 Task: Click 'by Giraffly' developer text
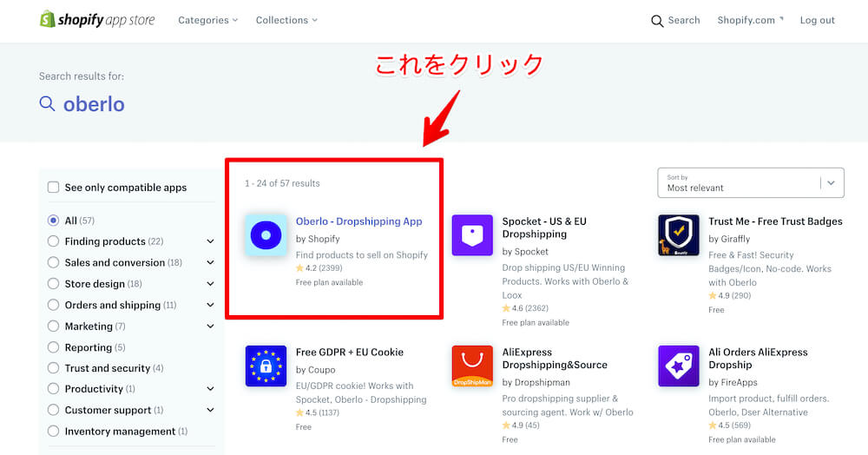pyautogui.click(x=729, y=239)
